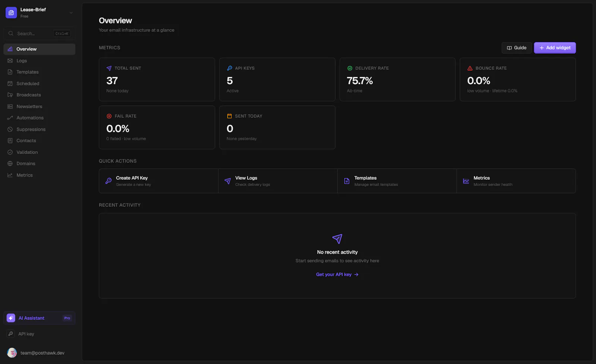
Task: Open the Create API Key quick action
Action: [x=159, y=181]
